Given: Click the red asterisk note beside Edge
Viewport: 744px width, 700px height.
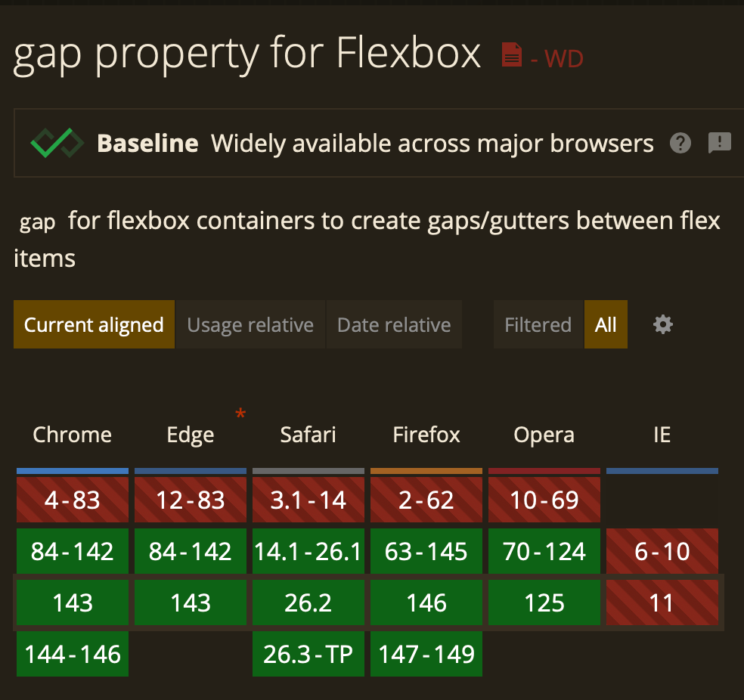Looking at the screenshot, I should click(x=241, y=414).
